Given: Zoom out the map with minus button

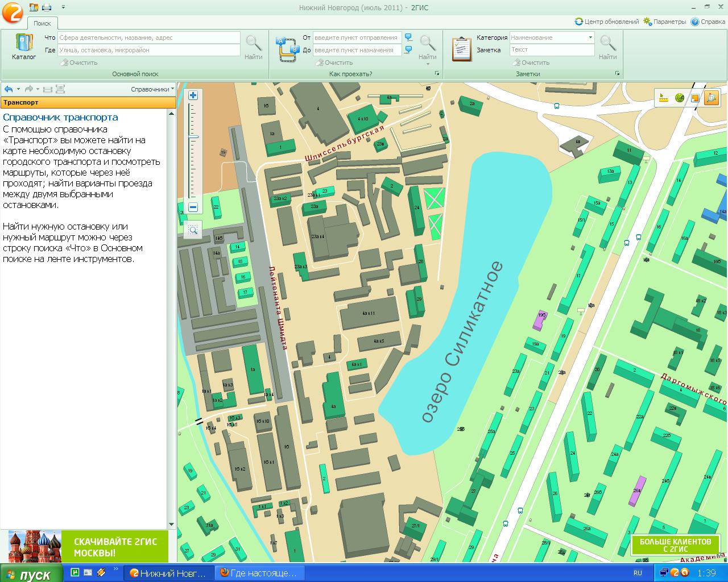Looking at the screenshot, I should click(x=193, y=207).
